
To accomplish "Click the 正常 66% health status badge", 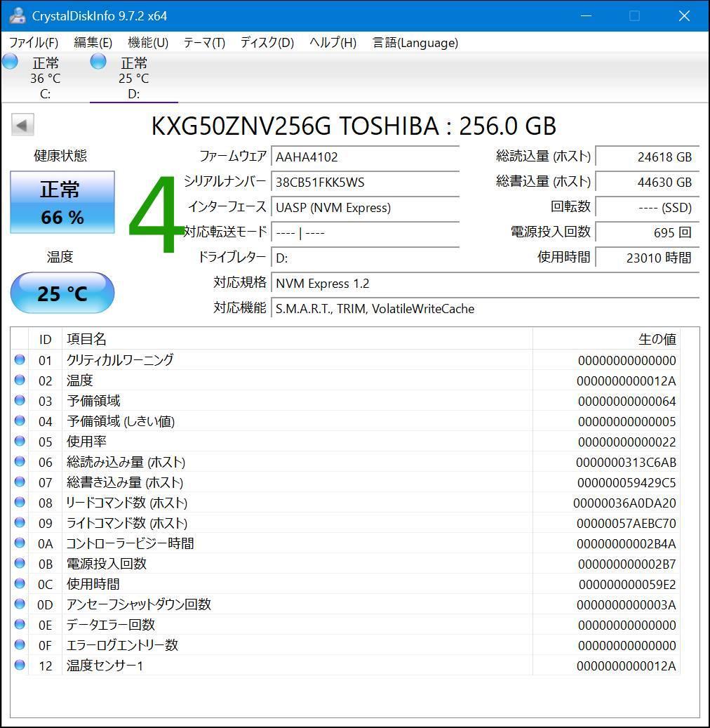I will click(x=62, y=202).
